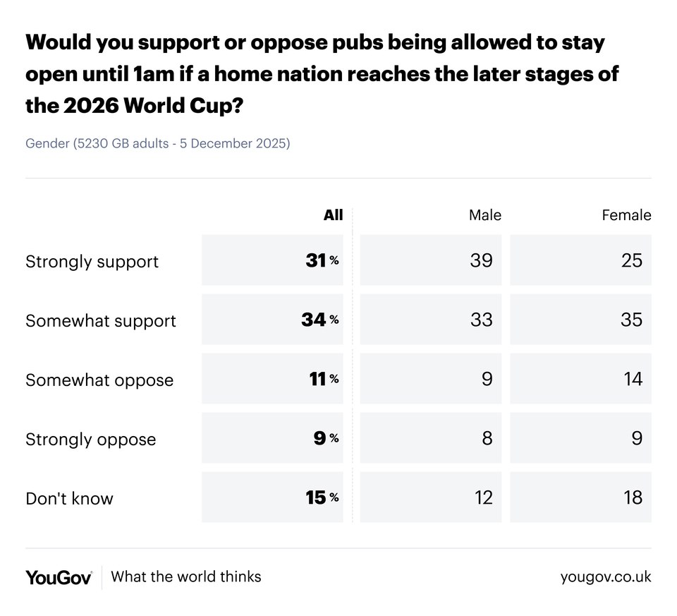
Task: Click the "Strongly oppose" row label
Action: [x=90, y=440]
